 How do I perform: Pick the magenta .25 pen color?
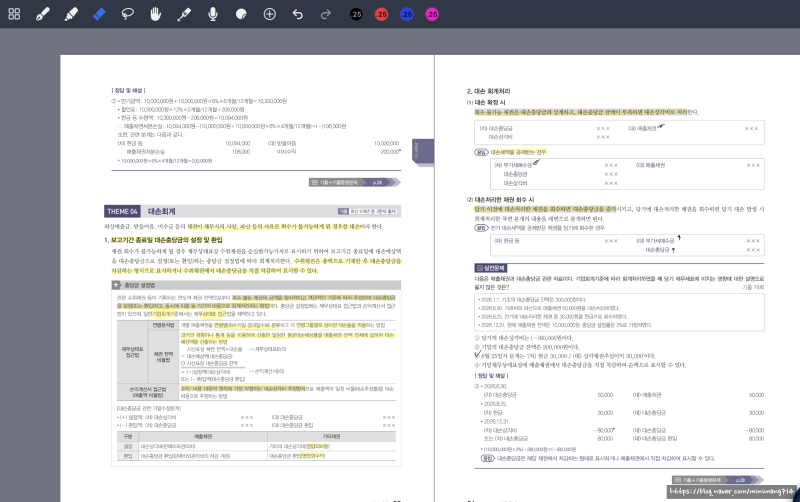point(432,14)
